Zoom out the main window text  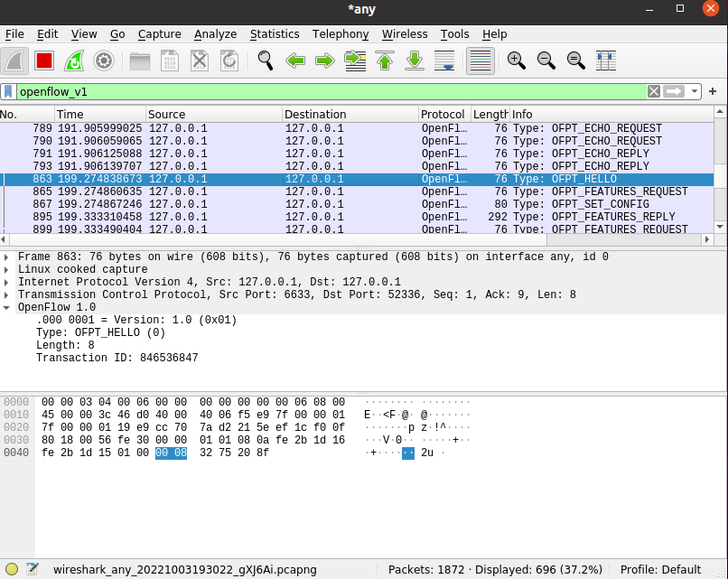(x=546, y=61)
